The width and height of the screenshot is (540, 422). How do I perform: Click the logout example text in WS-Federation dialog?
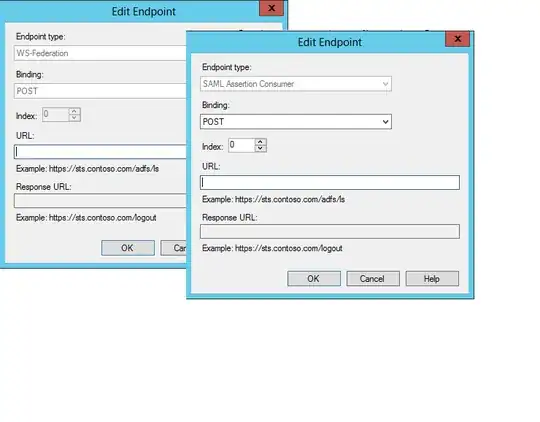[x=86, y=218]
